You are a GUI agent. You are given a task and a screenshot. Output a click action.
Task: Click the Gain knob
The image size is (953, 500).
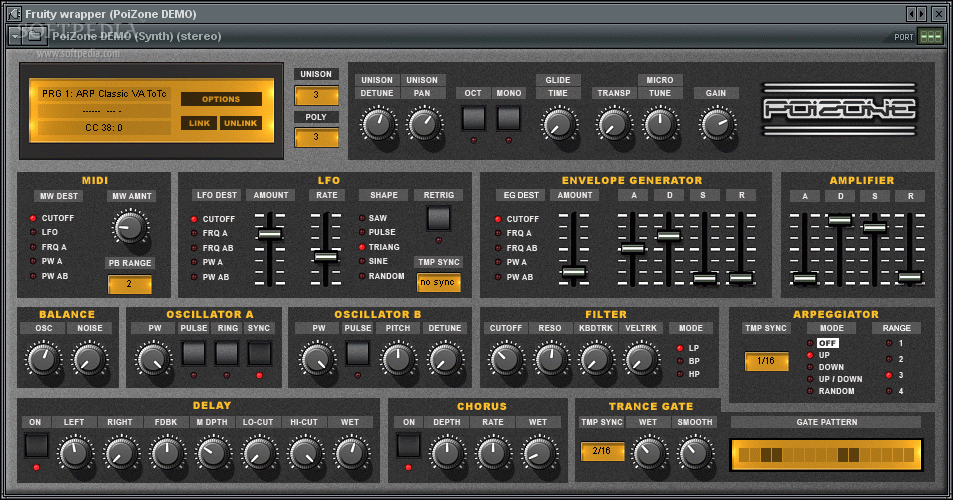click(717, 124)
